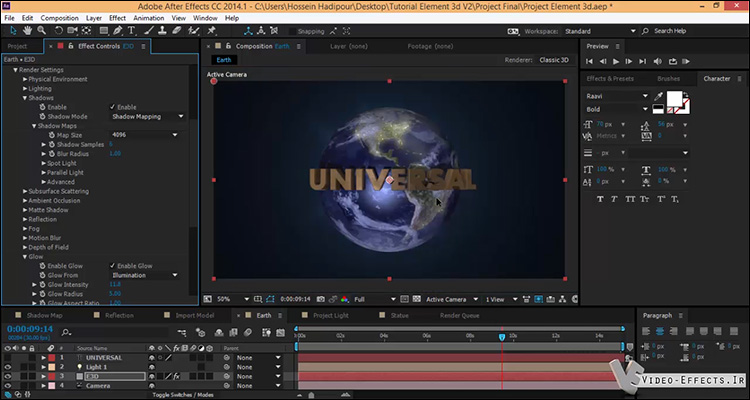The height and width of the screenshot is (400, 750).
Task: Expand the Reflection group
Action: click(25, 219)
